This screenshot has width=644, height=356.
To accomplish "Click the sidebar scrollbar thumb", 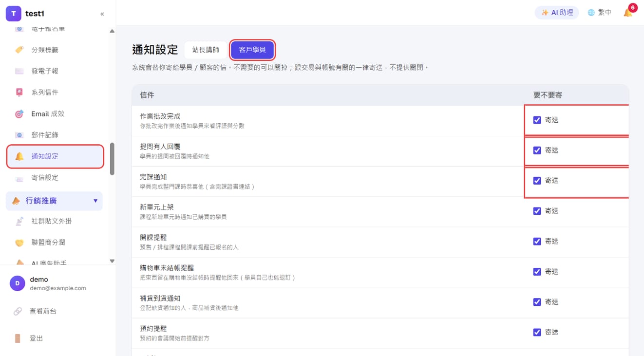I will [112, 159].
